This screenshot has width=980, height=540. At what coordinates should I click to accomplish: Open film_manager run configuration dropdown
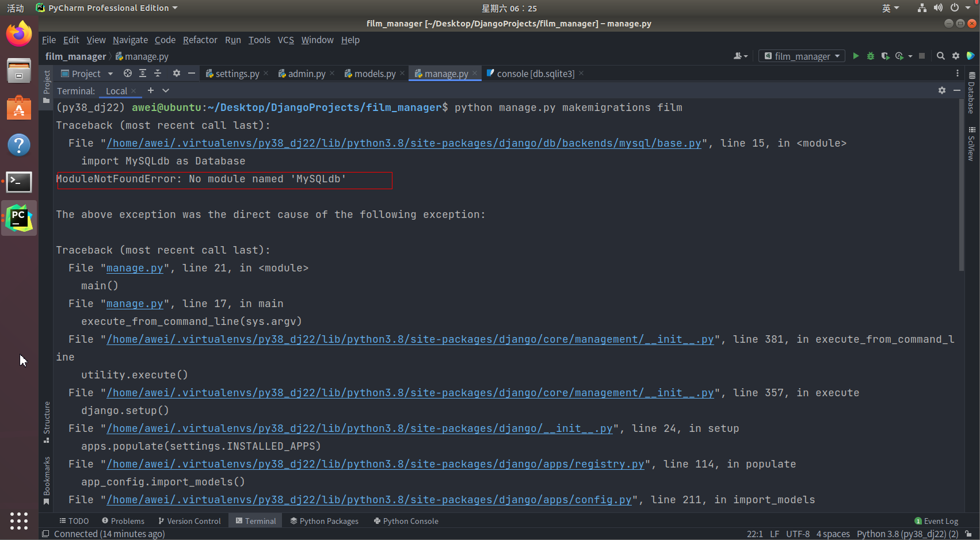pos(802,56)
